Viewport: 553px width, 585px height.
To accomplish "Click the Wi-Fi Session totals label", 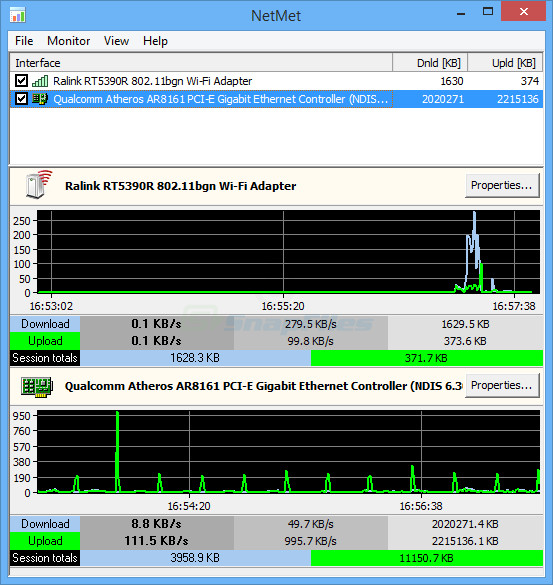I will coord(45,358).
